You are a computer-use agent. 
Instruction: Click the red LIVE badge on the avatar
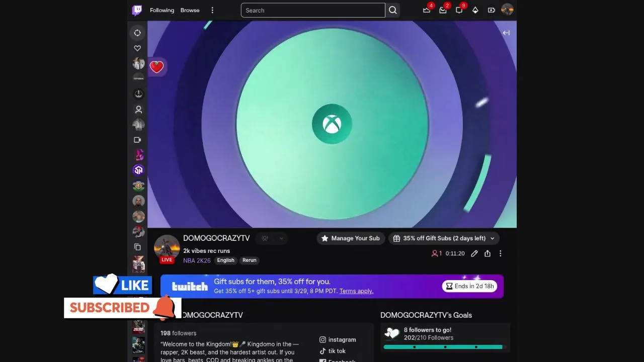[167, 260]
